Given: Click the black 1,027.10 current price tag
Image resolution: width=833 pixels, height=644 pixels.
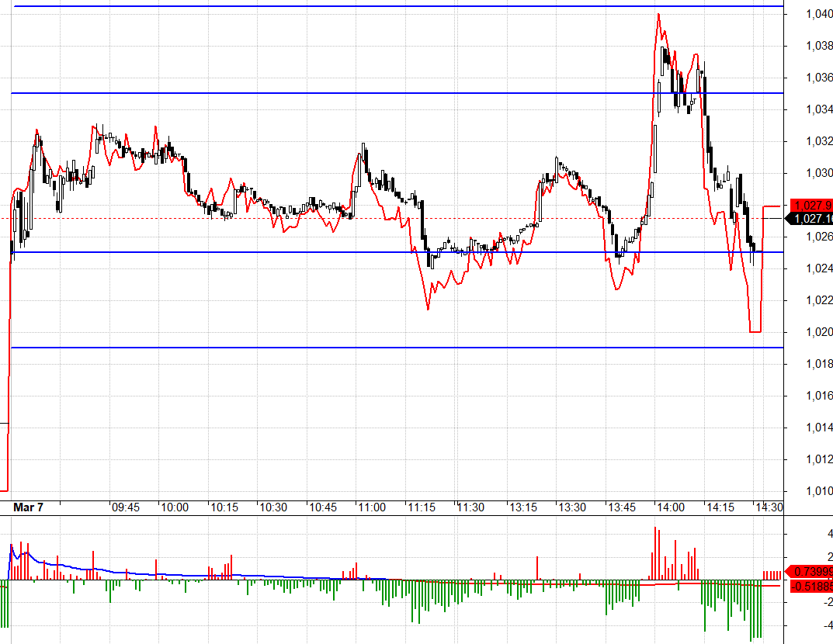Looking at the screenshot, I should point(811,219).
